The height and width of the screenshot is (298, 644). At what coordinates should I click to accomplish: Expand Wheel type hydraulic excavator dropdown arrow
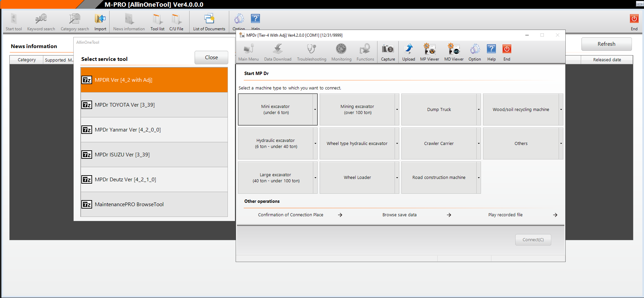397,144
